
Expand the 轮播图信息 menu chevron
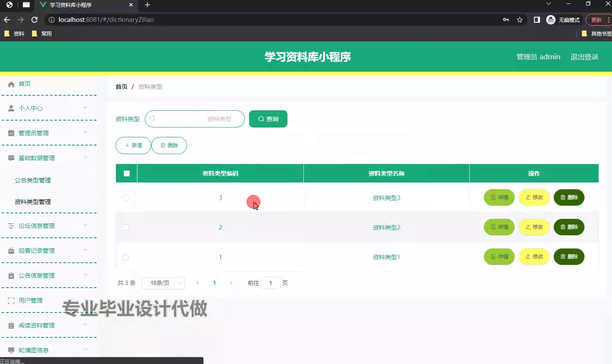pyautogui.click(x=85, y=350)
